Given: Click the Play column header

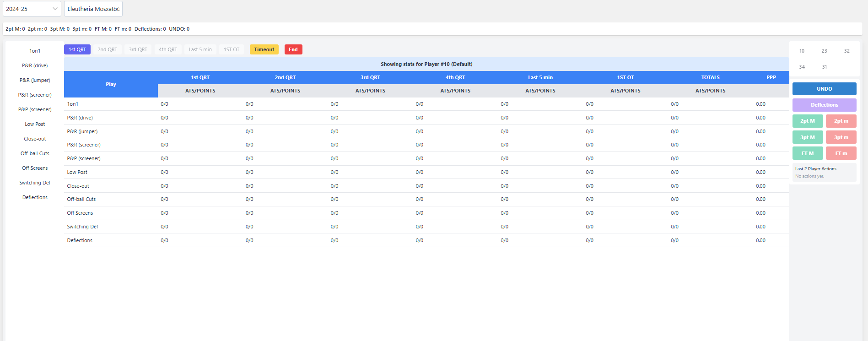Looking at the screenshot, I should [111, 84].
